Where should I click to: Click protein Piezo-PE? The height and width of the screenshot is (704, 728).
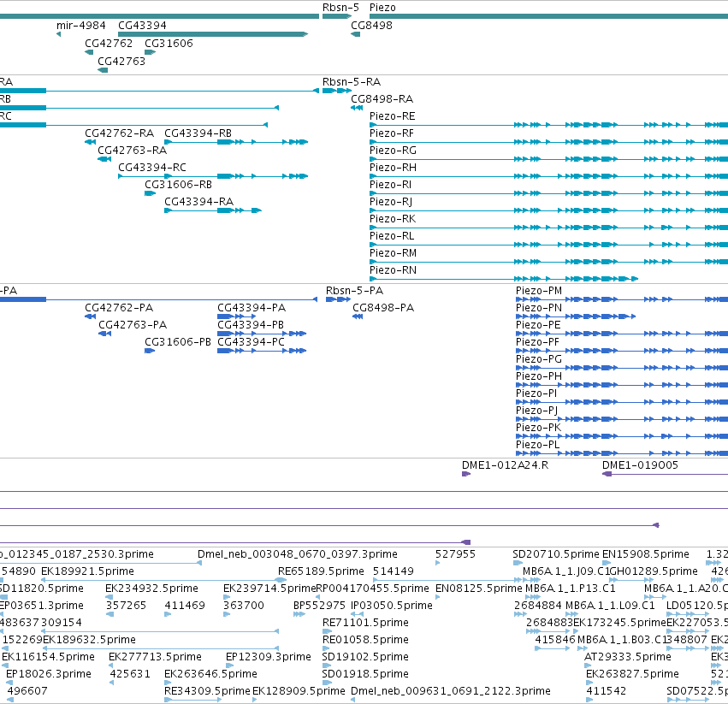coord(538,325)
